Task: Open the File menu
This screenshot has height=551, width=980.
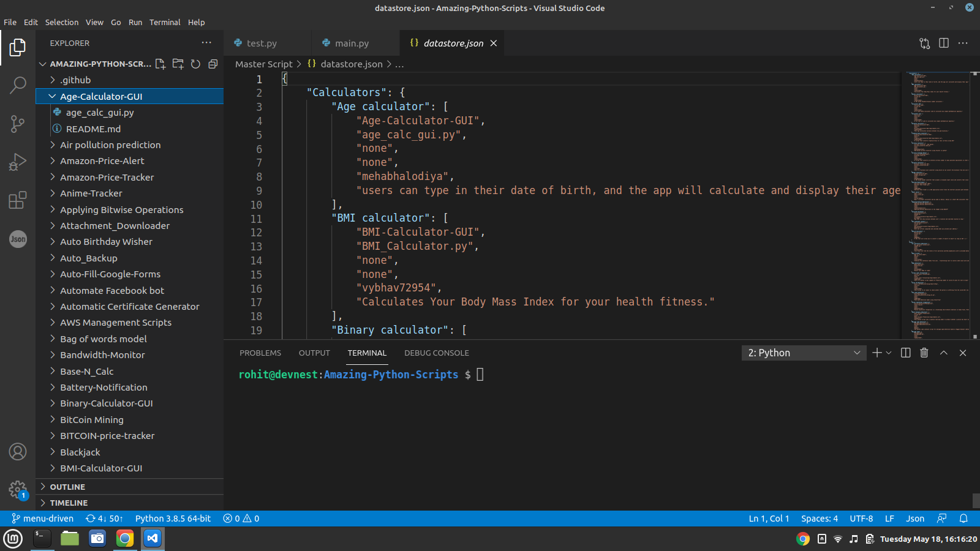Action: click(x=10, y=22)
